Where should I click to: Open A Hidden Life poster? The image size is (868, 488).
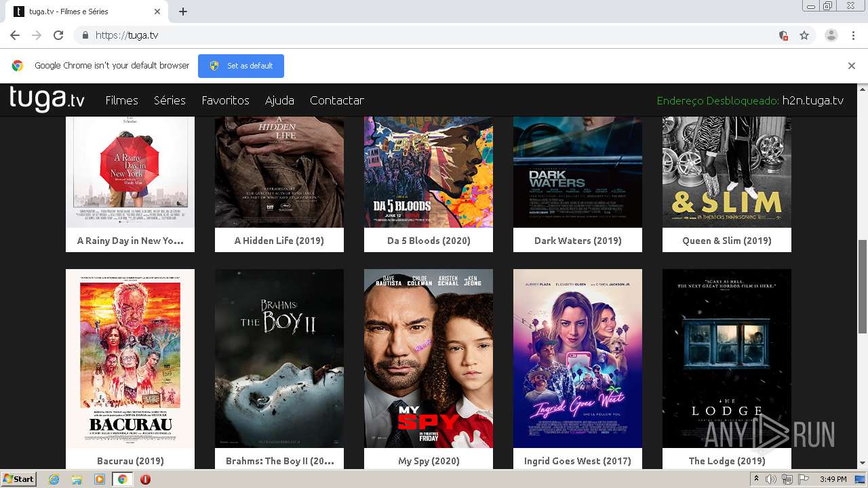coord(279,172)
